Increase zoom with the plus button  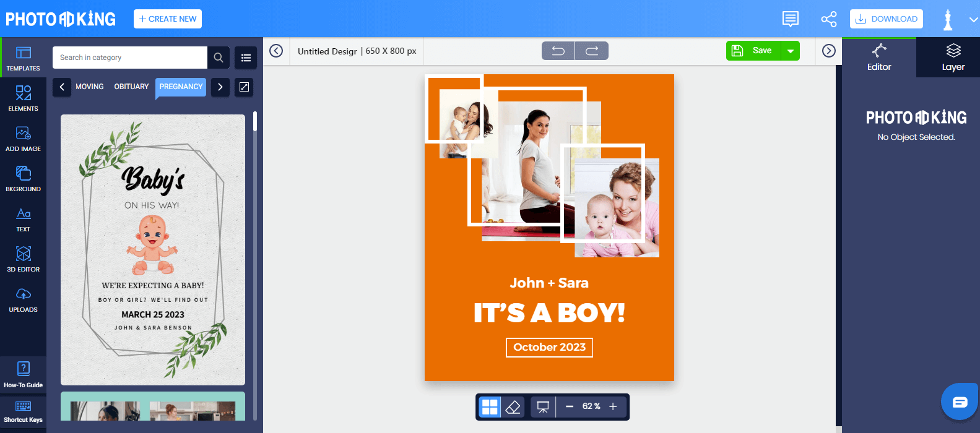click(613, 406)
